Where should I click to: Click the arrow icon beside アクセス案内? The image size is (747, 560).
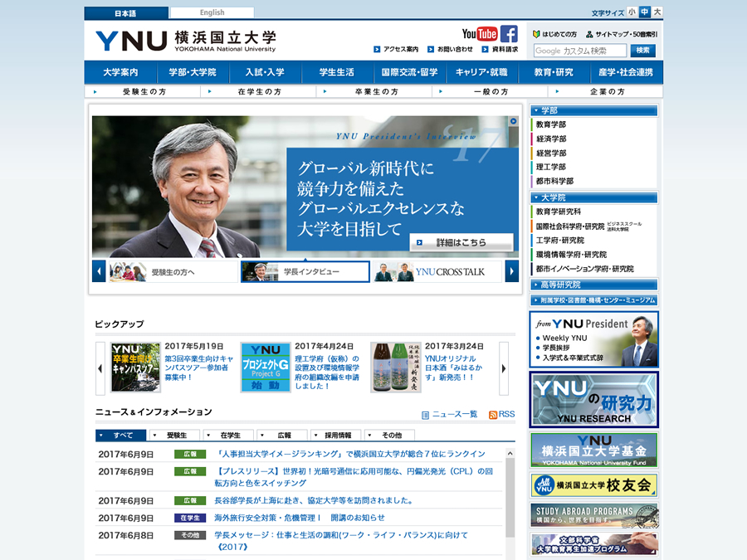coord(377,49)
